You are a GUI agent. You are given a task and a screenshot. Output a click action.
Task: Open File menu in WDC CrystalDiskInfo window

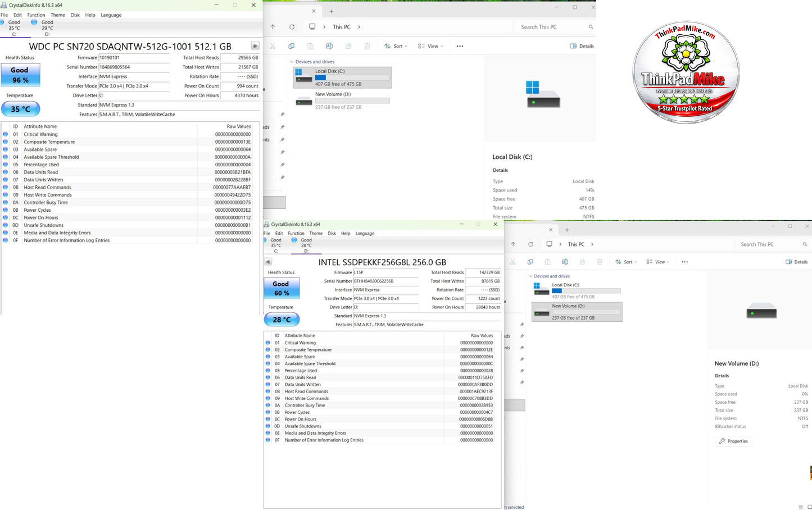(4, 15)
